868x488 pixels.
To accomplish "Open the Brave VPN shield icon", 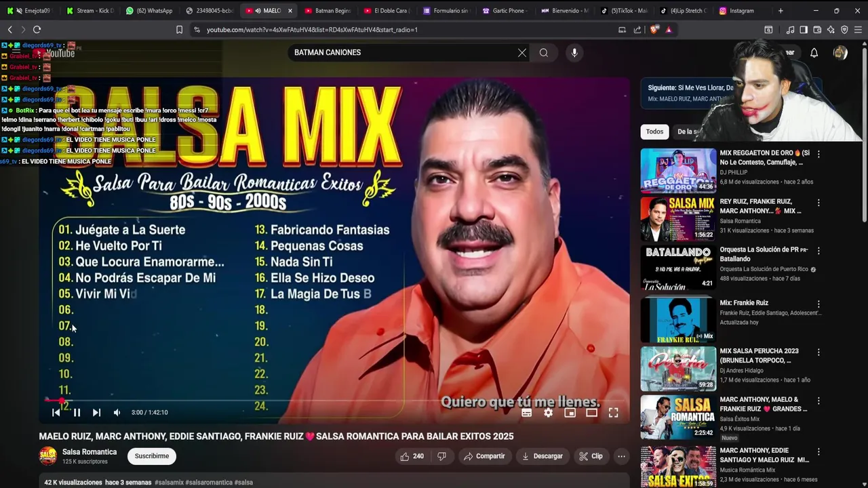I will (x=844, y=30).
